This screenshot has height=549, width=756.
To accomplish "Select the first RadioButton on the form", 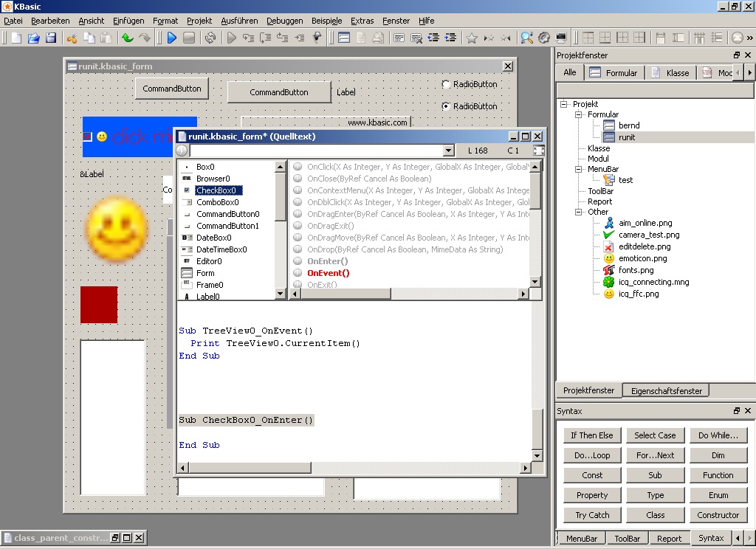I will click(x=446, y=85).
